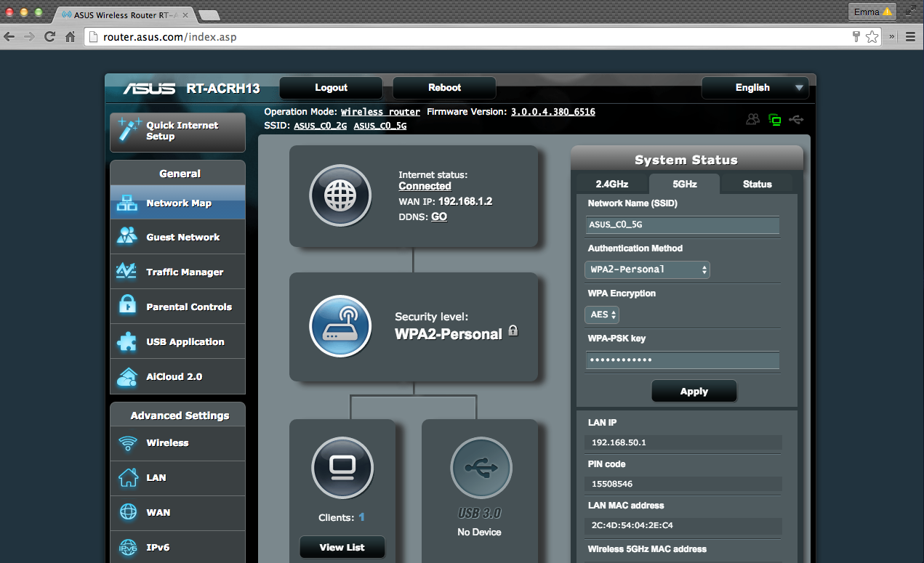
Task: Open a new browser tab
Action: [209, 15]
